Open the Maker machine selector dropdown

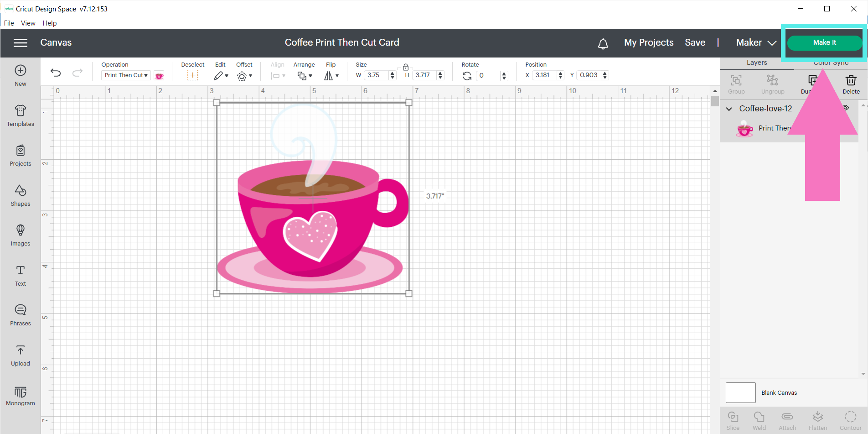(x=755, y=42)
